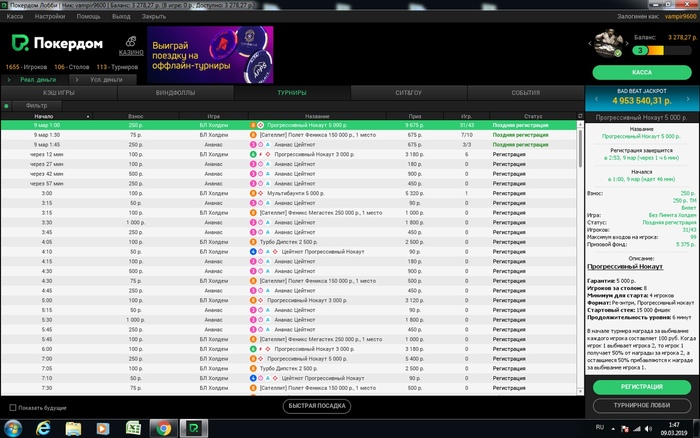The image size is (700, 438).
Task: Sort table by Начало column
Action: (46, 116)
